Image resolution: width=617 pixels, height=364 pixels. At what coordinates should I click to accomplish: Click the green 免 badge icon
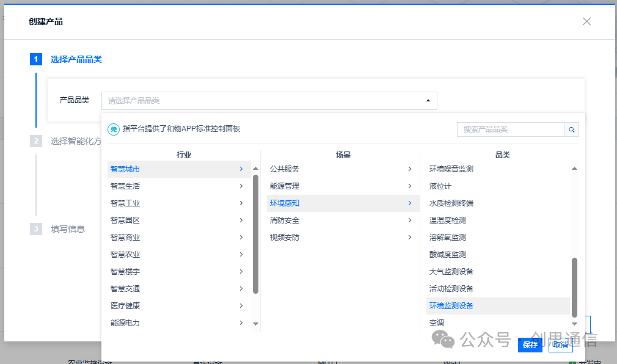click(x=114, y=129)
